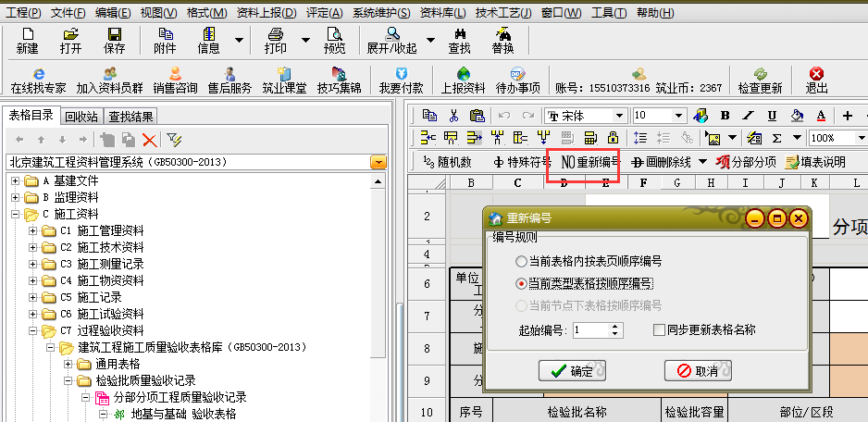Click the 新建 (New) toolbar icon
This screenshot has height=422, width=868.
pyautogui.click(x=28, y=40)
